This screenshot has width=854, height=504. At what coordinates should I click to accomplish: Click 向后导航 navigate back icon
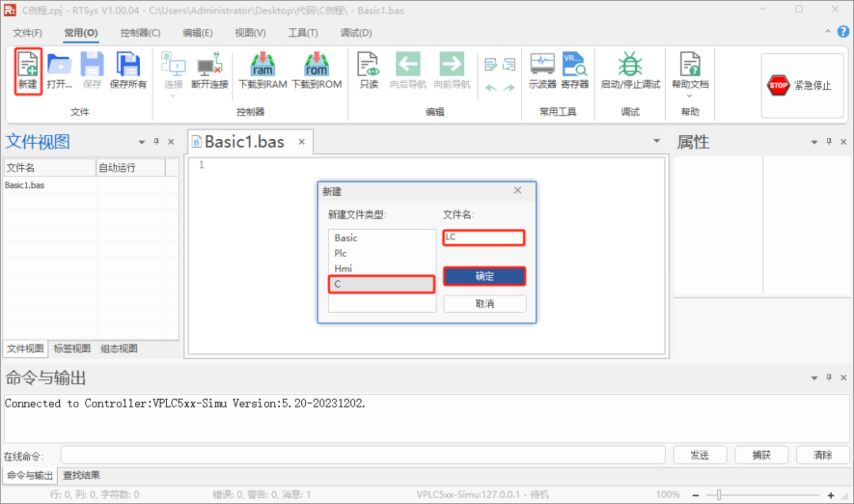tap(408, 64)
